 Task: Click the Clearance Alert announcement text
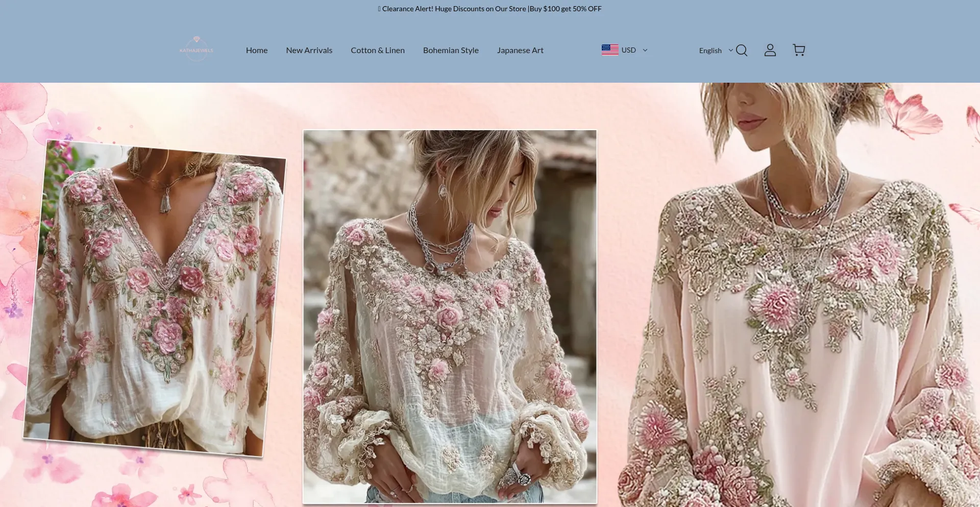coord(490,9)
